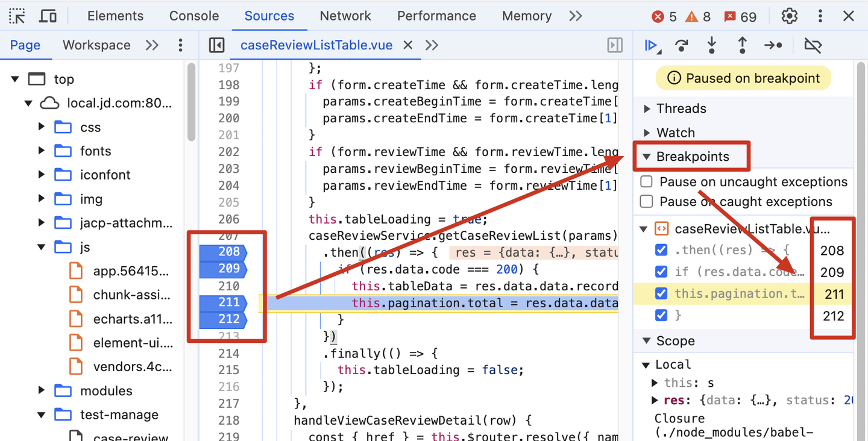Viewport: 868px width, 441px height.
Task: Uncheck breakpoint at line 208
Action: pos(661,250)
